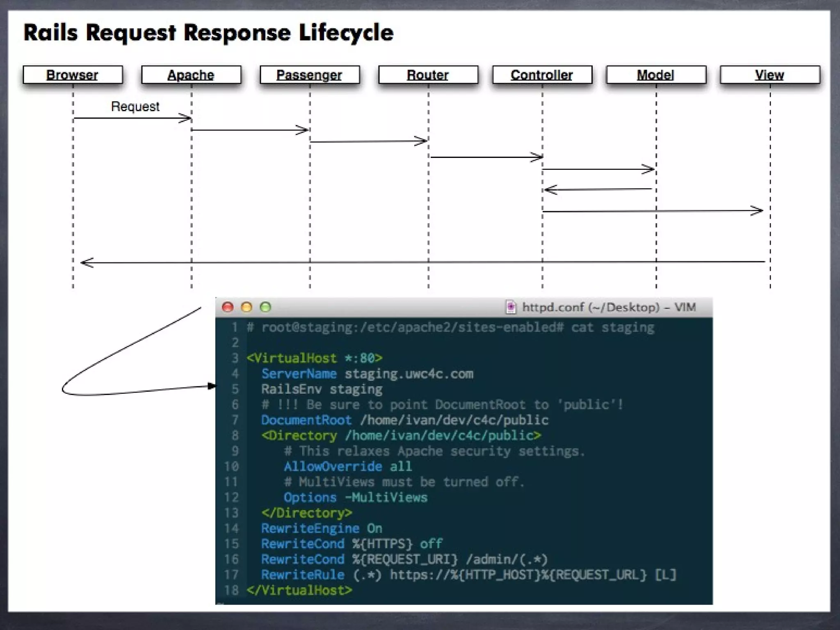
Task: Click the Request arrow label
Action: (135, 107)
